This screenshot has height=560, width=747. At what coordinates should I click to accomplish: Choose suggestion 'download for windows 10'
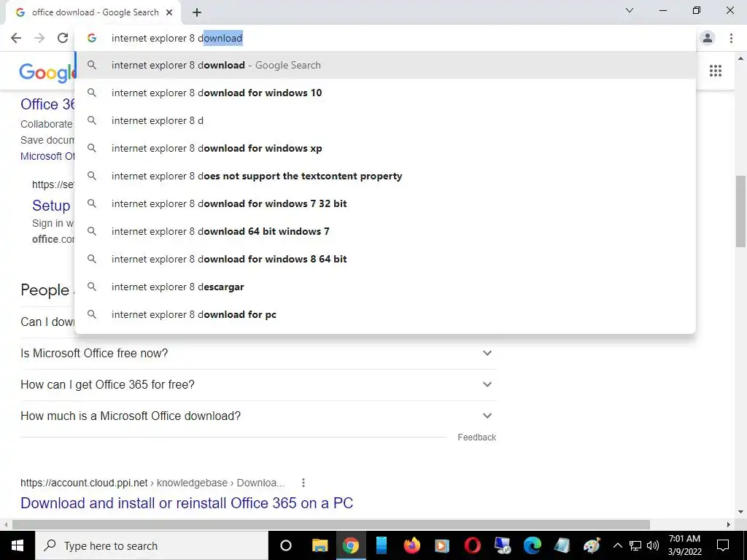point(385,93)
